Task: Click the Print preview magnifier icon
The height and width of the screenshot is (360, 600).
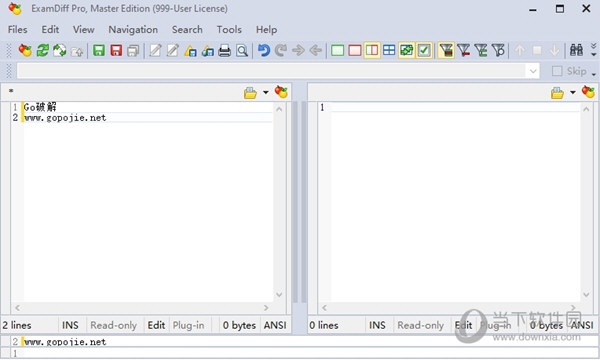Action: (242, 50)
